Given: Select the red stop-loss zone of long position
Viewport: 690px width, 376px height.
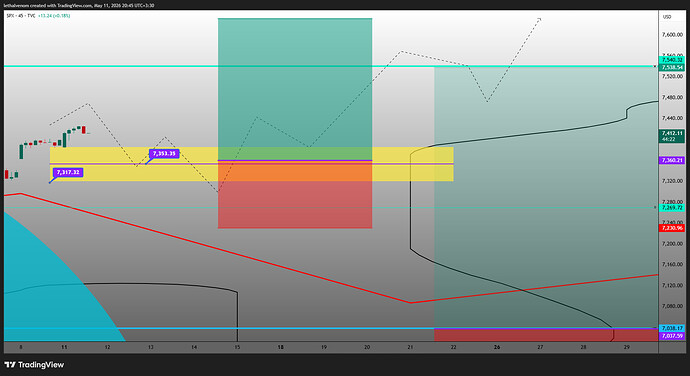Looking at the screenshot, I should [x=295, y=194].
